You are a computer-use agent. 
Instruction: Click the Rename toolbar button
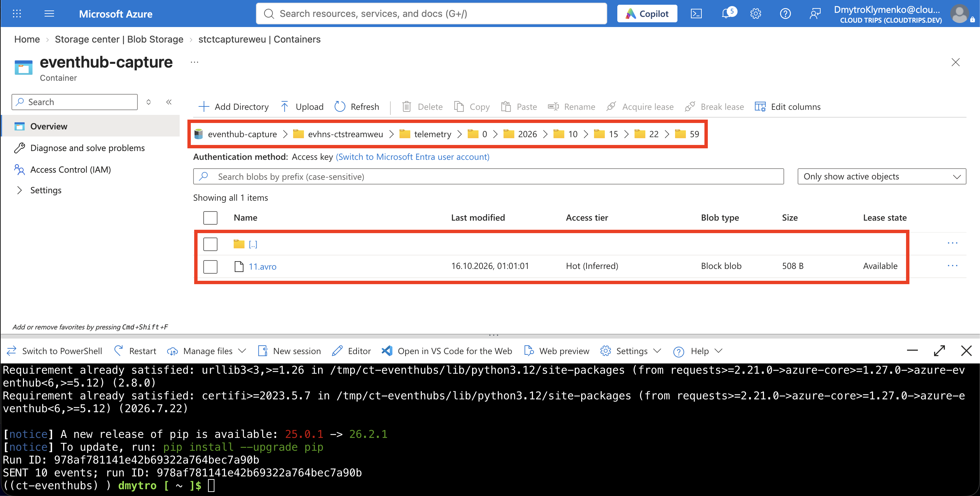click(571, 106)
